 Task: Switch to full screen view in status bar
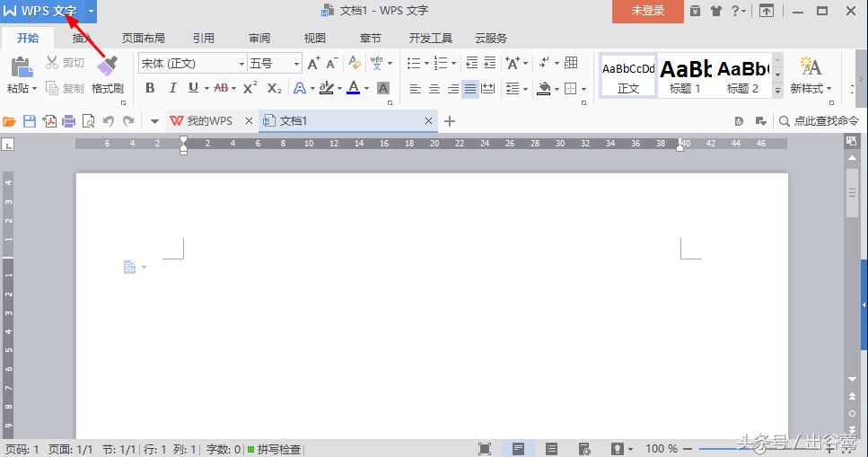click(x=485, y=449)
